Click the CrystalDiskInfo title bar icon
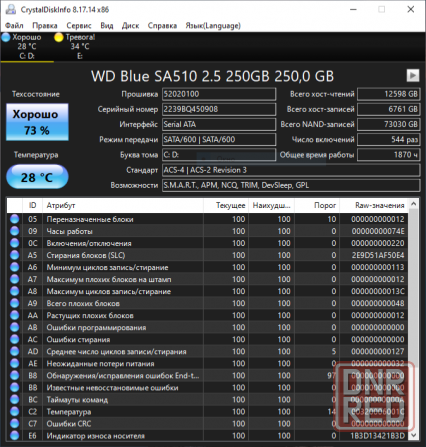 click(11, 9)
